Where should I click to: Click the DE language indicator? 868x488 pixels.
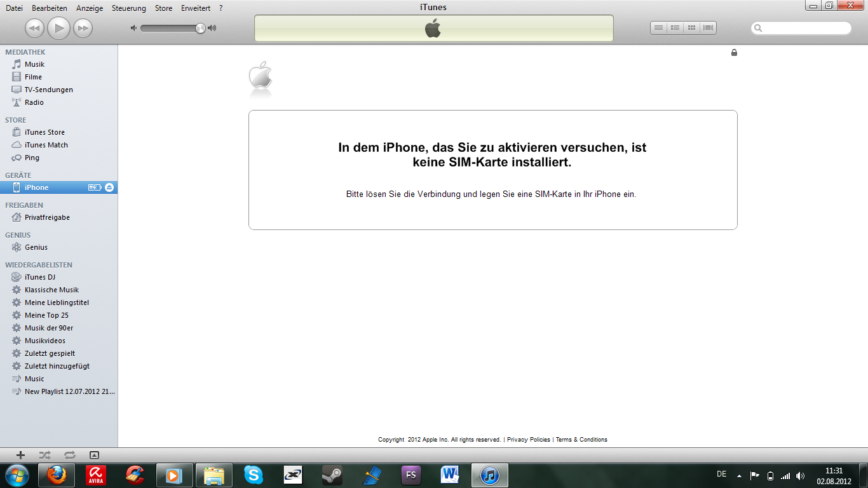[721, 474]
